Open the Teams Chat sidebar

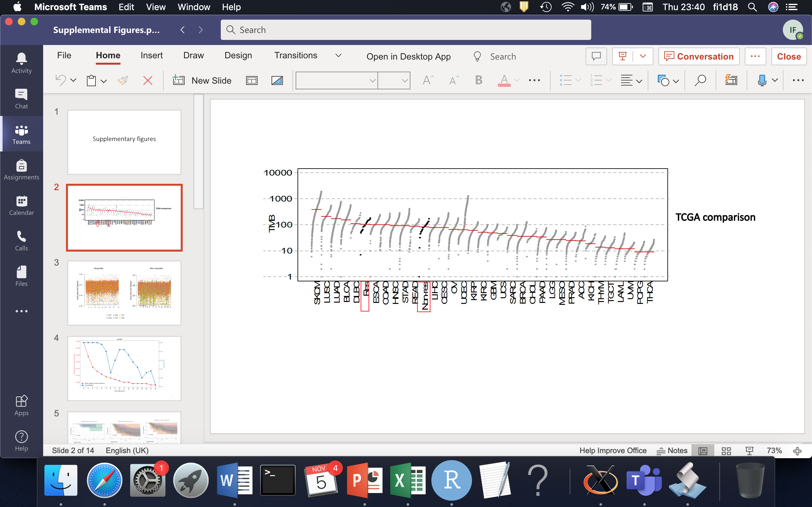click(x=21, y=99)
